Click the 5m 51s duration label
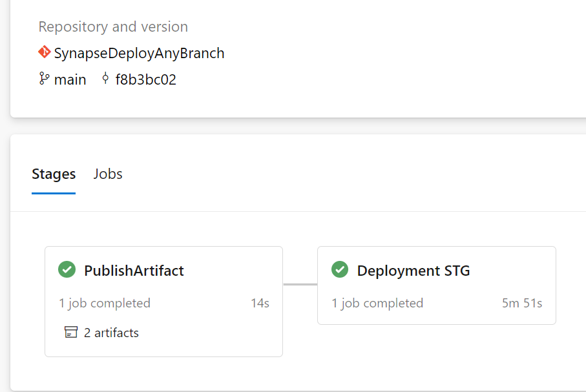586x392 pixels. pos(522,303)
